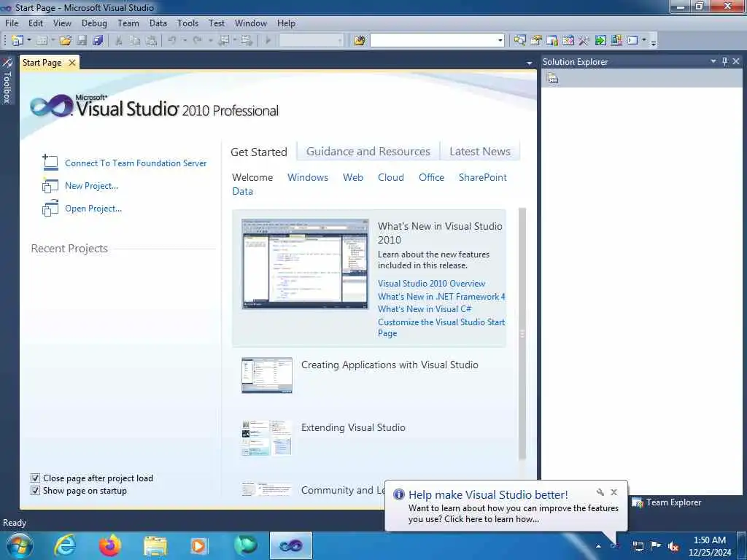Switch to the Latest News tab
The image size is (747, 560).
(x=480, y=152)
